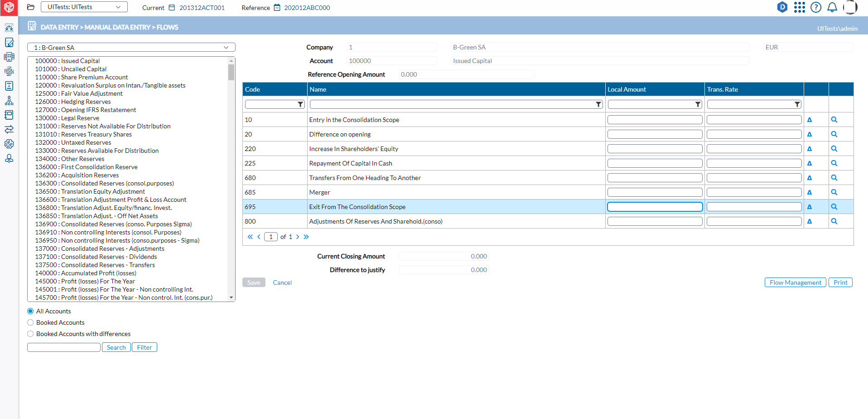Click the account list scrollbar down arrow

[x=231, y=297]
